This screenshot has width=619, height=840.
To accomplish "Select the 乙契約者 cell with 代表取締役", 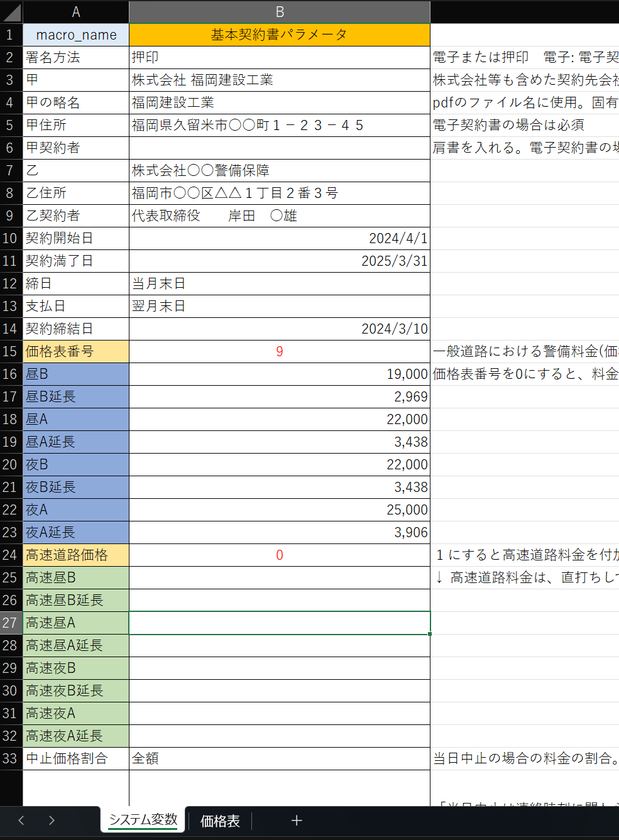I will tap(280, 215).
